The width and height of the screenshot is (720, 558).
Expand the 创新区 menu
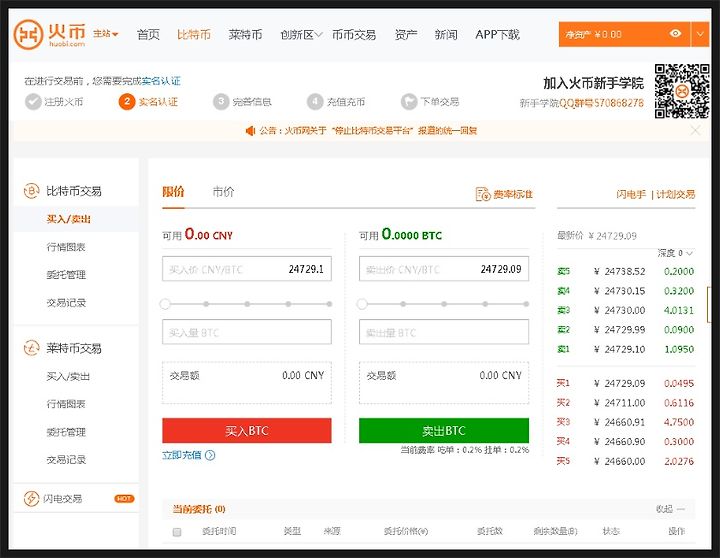pos(301,34)
